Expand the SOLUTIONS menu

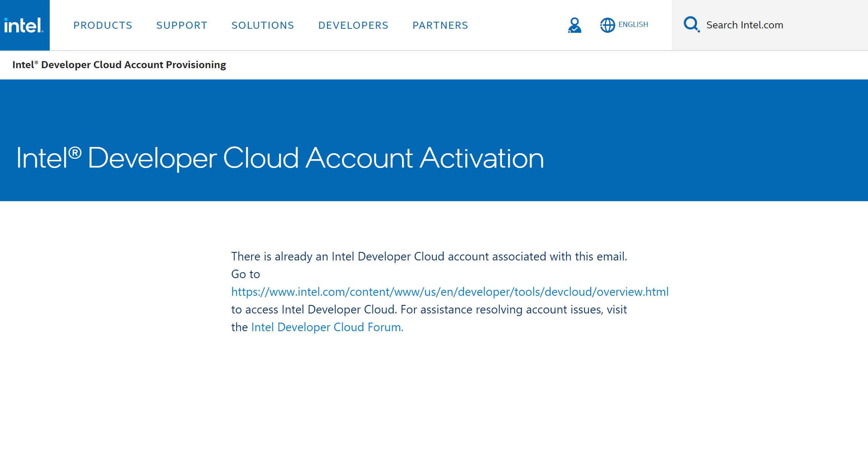tap(263, 25)
